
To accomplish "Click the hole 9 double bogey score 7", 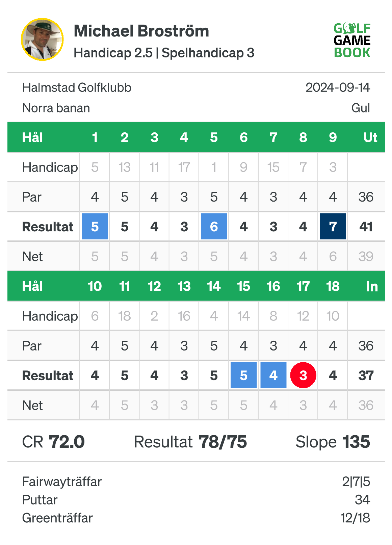I will point(333,226).
